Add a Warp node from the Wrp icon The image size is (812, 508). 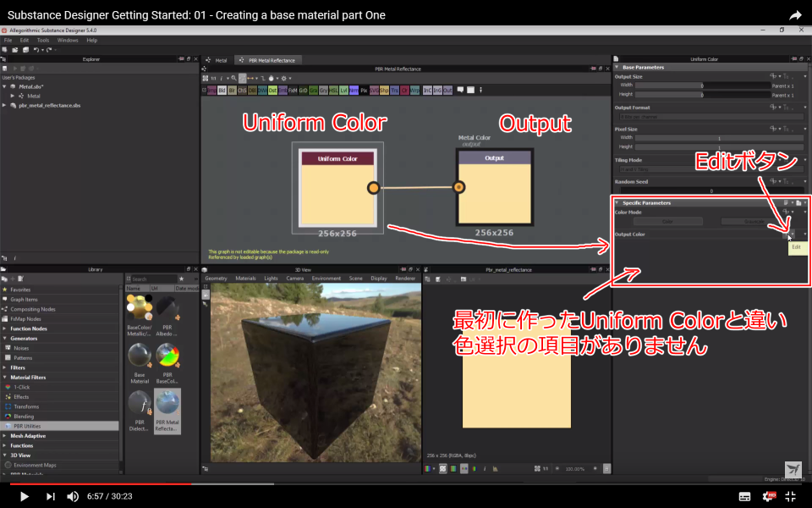(x=414, y=91)
